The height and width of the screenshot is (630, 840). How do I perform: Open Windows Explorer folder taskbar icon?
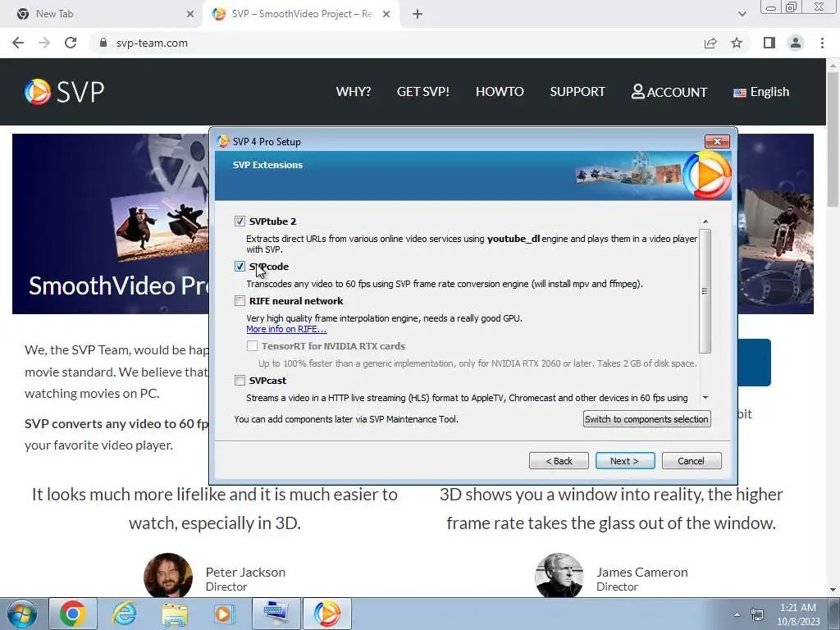tap(175, 614)
